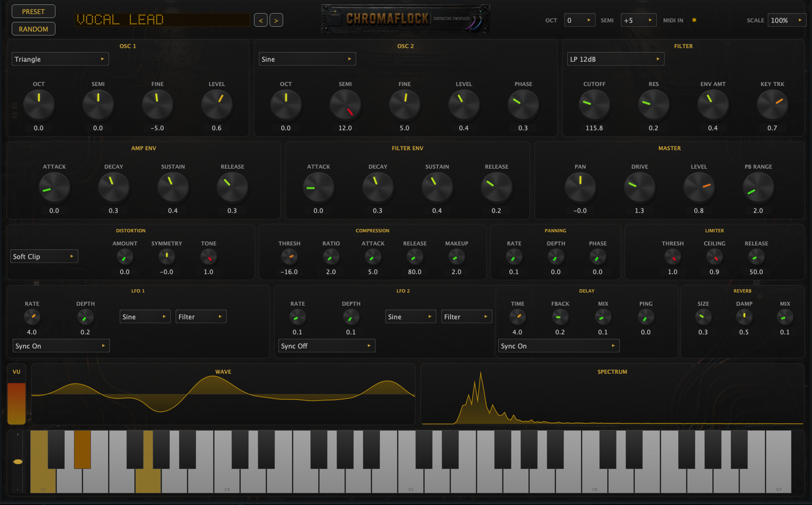Click the AMP ENV DECAY knob
Screen dimensions: 812x505
pos(114,187)
